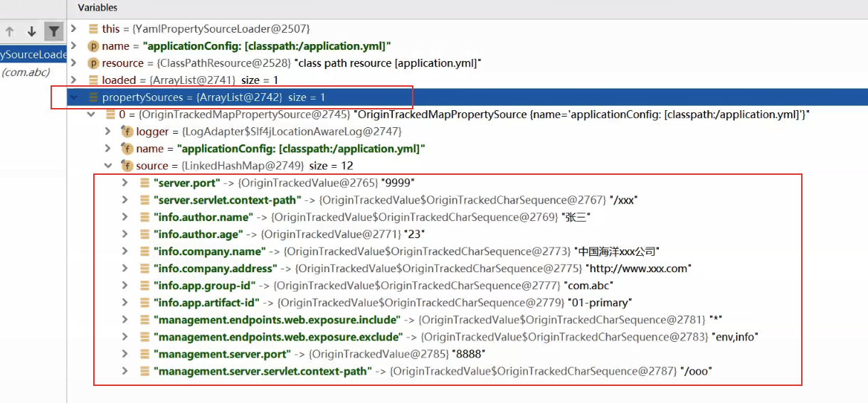Click the value "/xxx" of context-path
The width and height of the screenshot is (868, 403).
(623, 200)
